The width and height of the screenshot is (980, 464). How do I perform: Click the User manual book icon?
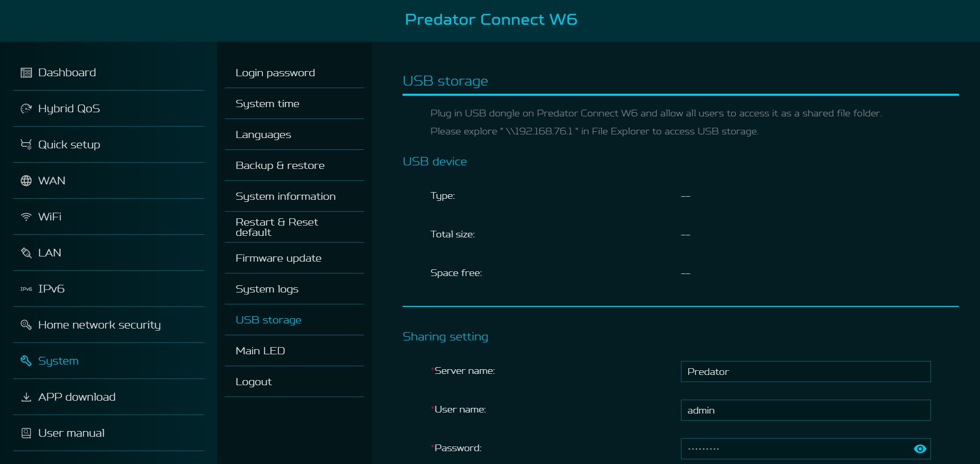(26, 433)
